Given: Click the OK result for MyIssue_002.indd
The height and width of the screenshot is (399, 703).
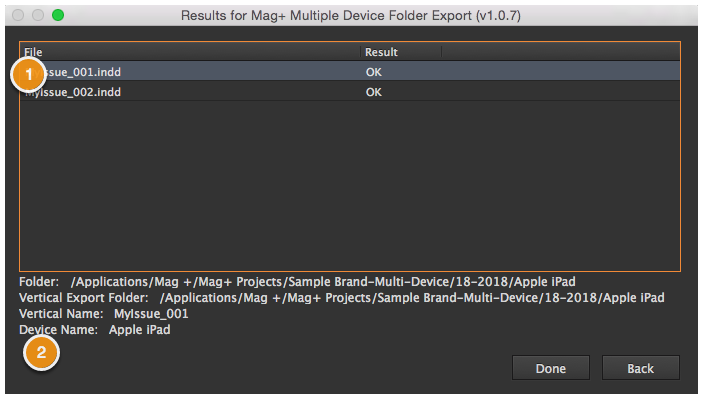Looking at the screenshot, I should tap(373, 92).
